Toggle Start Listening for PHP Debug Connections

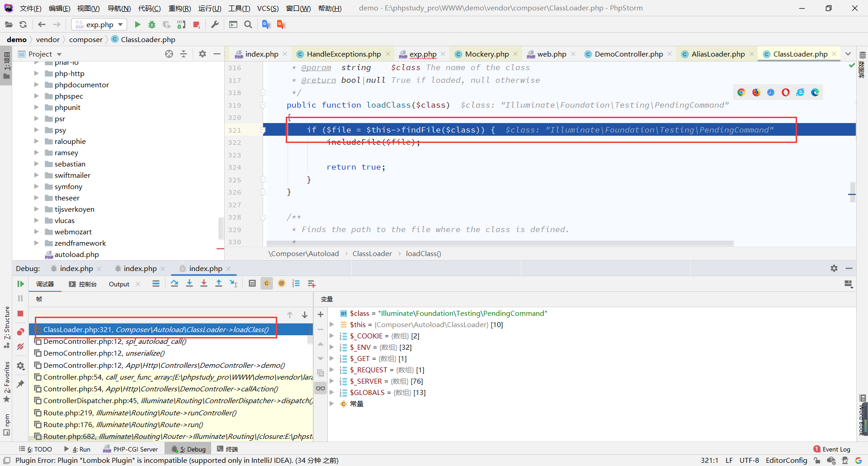pos(181,24)
